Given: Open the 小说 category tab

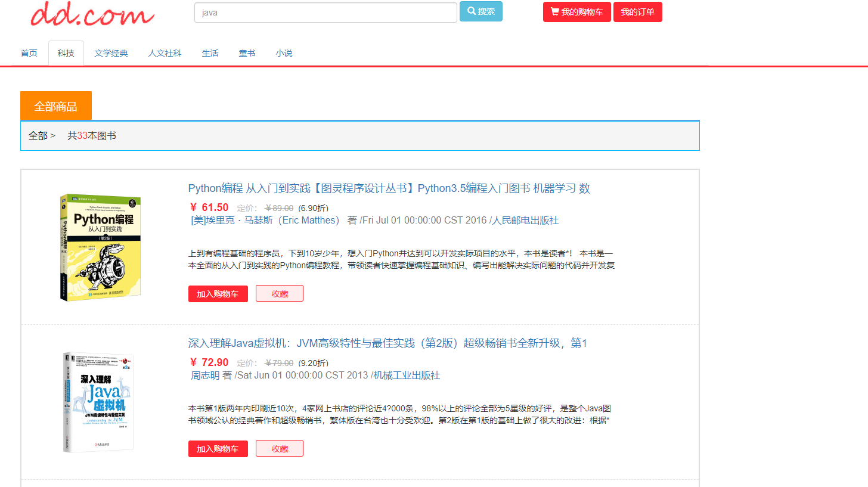Looking at the screenshot, I should 284,53.
